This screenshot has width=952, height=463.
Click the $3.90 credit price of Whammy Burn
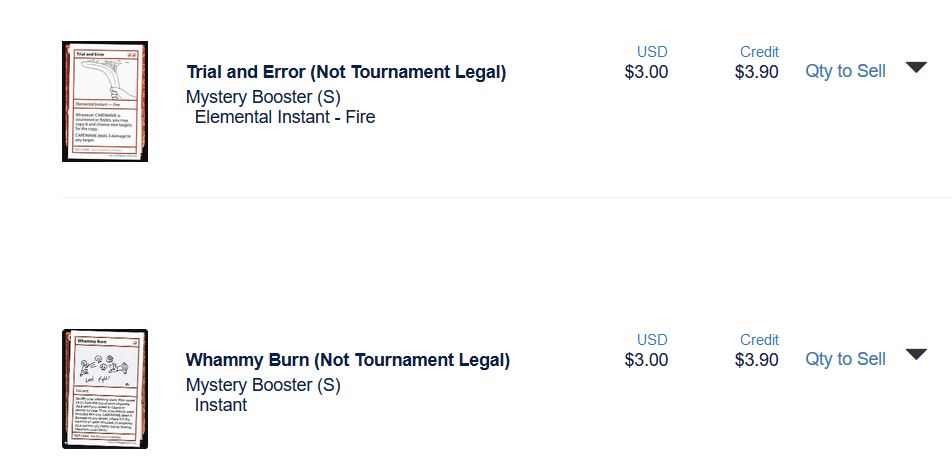pos(756,360)
